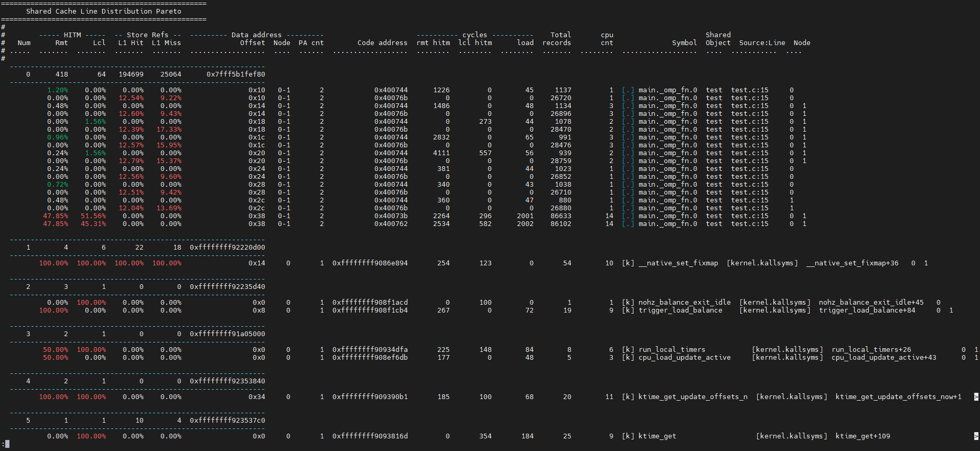Click the total records value 28759
The image size is (980, 451).
coord(561,161)
